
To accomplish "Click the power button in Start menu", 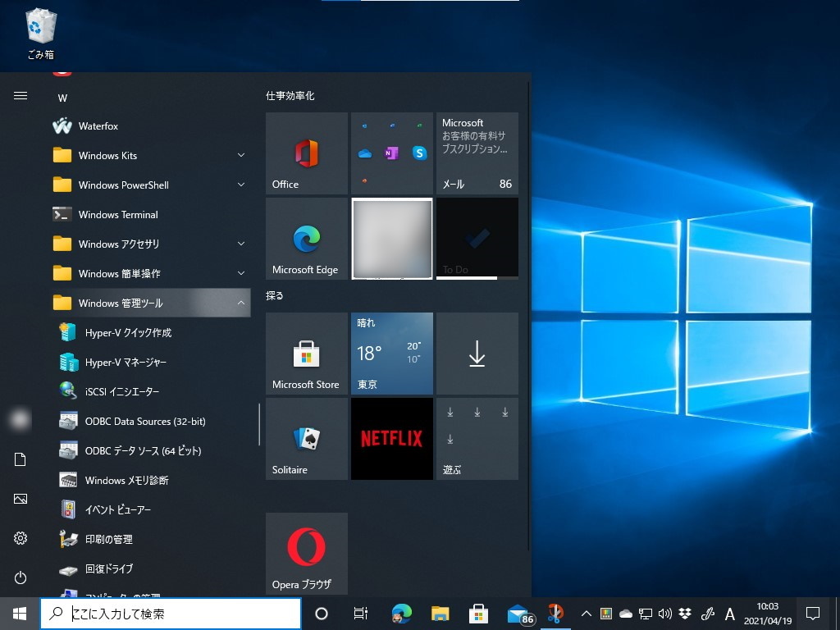I will (x=20, y=576).
